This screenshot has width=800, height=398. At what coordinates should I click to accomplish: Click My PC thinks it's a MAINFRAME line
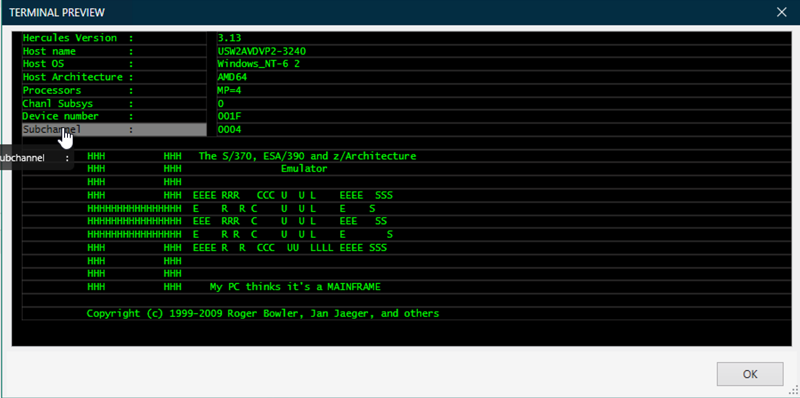pos(295,287)
